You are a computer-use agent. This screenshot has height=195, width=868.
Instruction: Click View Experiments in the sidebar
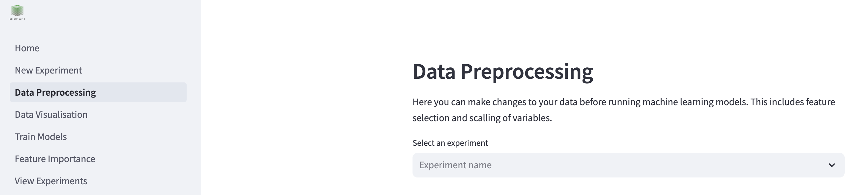[51, 181]
